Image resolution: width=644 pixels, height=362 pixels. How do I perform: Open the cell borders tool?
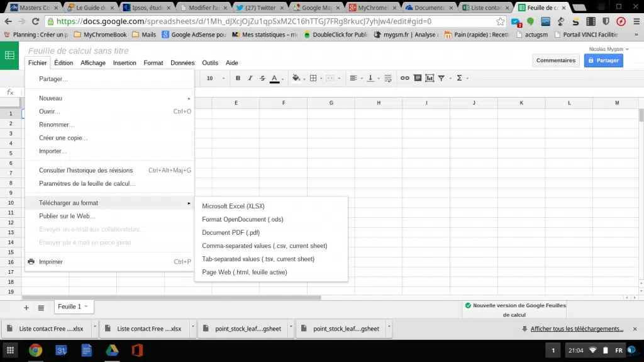313,78
